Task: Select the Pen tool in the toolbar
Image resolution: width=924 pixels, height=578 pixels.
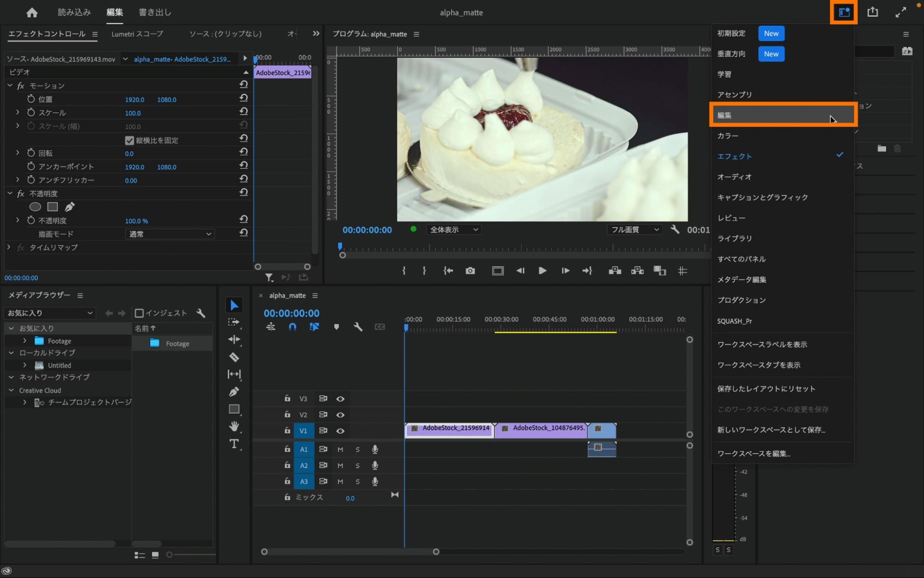Action: coord(234,392)
